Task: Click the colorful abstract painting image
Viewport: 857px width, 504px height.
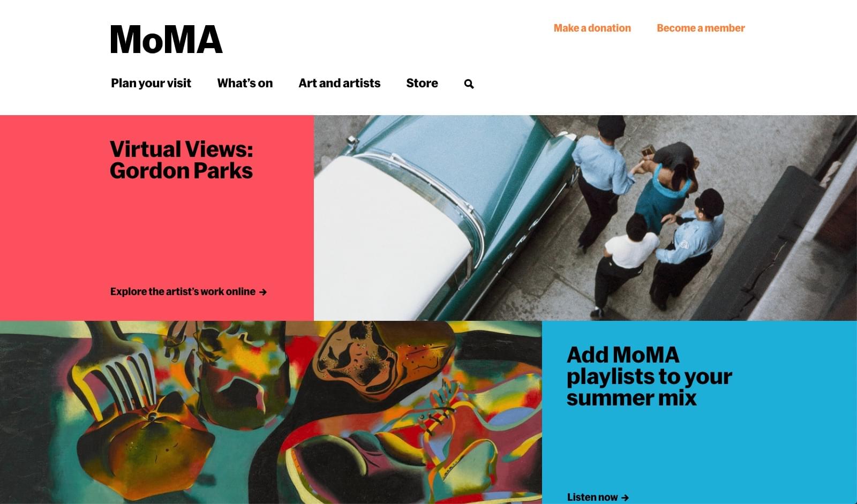Action: [271, 412]
